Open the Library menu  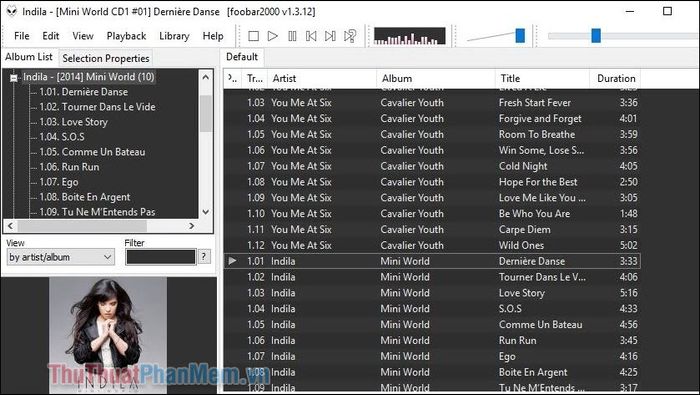pos(174,36)
